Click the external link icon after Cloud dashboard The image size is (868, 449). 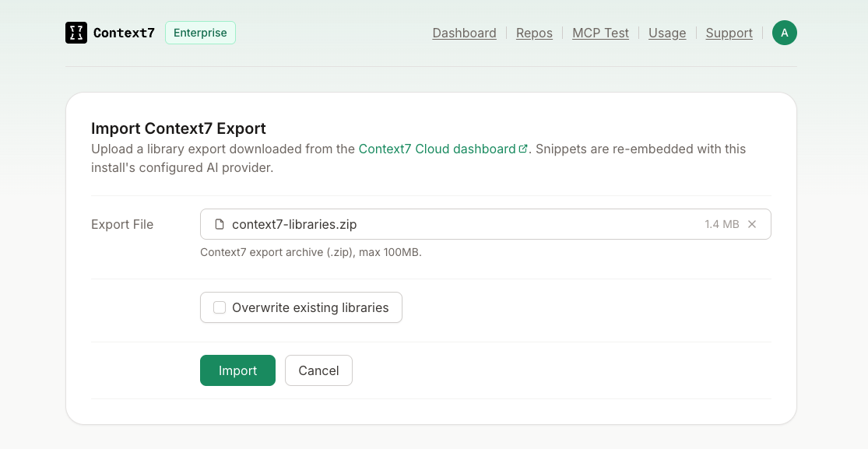[x=522, y=149]
